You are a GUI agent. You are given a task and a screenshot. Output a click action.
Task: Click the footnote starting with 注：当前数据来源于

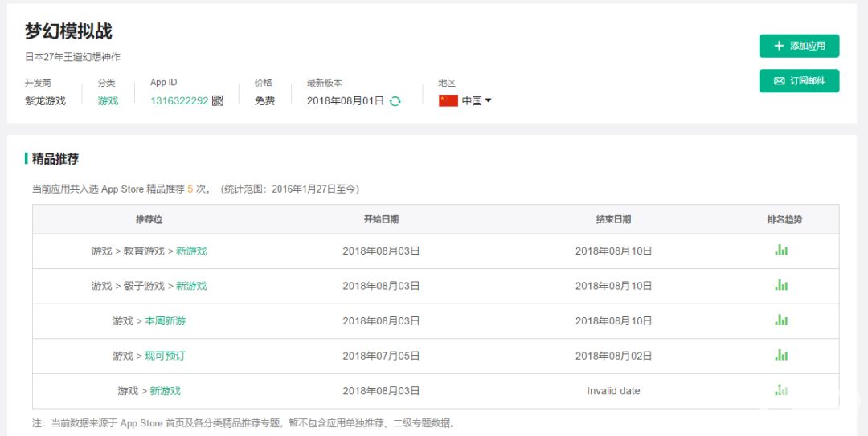244,423
